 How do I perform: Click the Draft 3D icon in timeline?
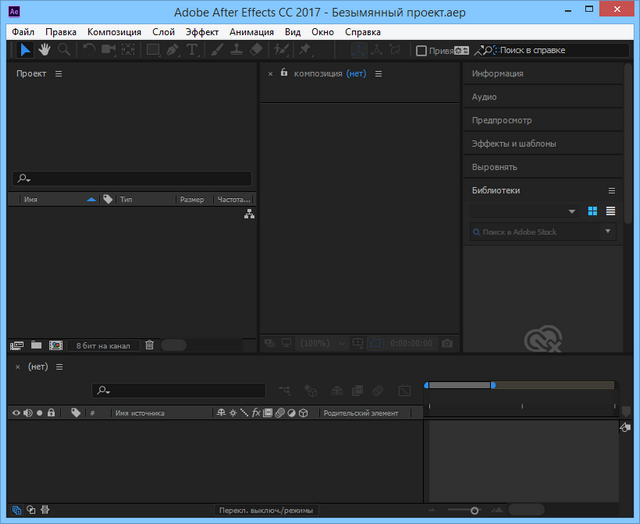(x=311, y=391)
